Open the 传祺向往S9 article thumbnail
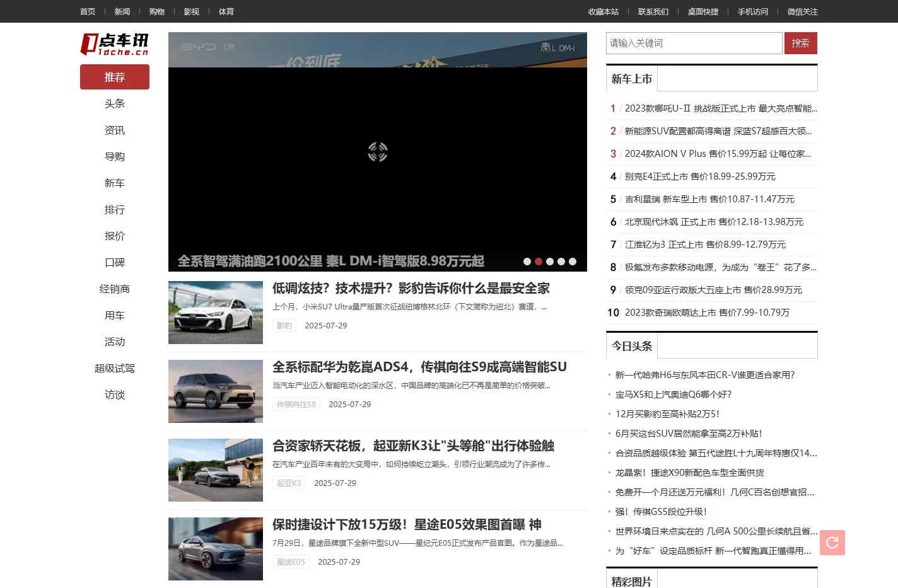Image resolution: width=898 pixels, height=588 pixels. point(216,391)
